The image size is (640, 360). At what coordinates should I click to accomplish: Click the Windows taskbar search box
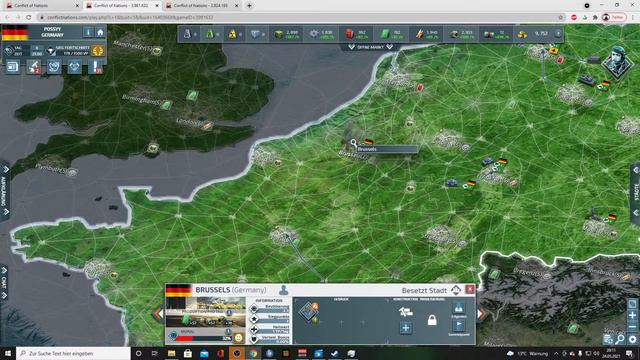[x=73, y=353]
